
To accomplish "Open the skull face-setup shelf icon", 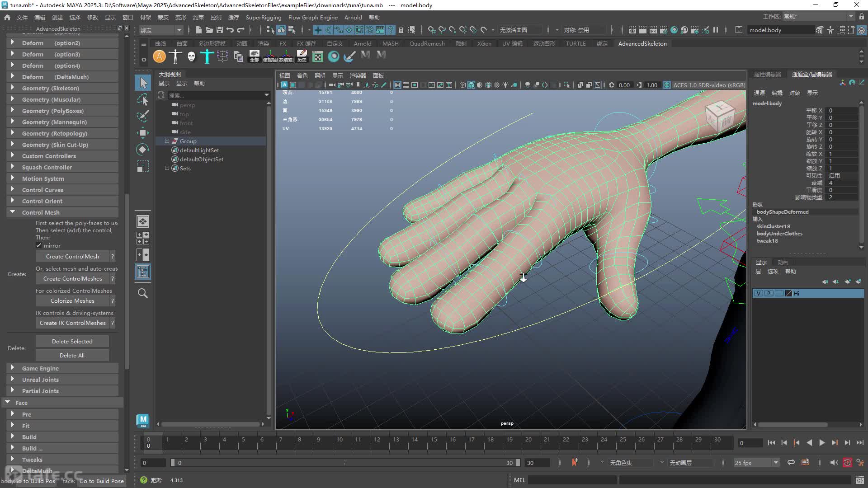I will (x=191, y=56).
